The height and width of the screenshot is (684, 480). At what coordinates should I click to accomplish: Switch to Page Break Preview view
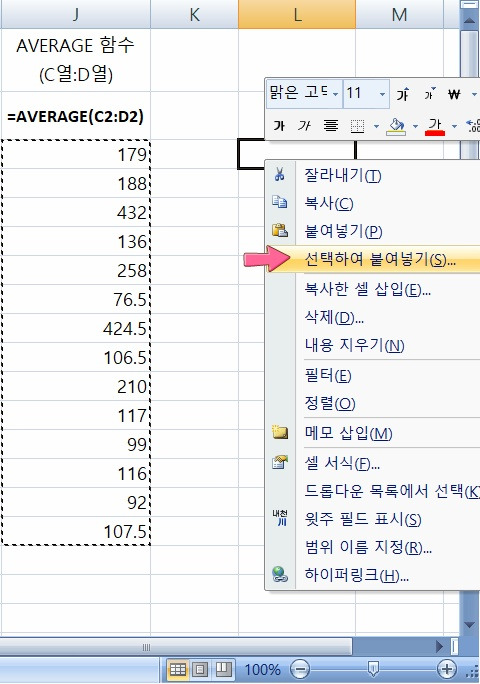(223, 669)
